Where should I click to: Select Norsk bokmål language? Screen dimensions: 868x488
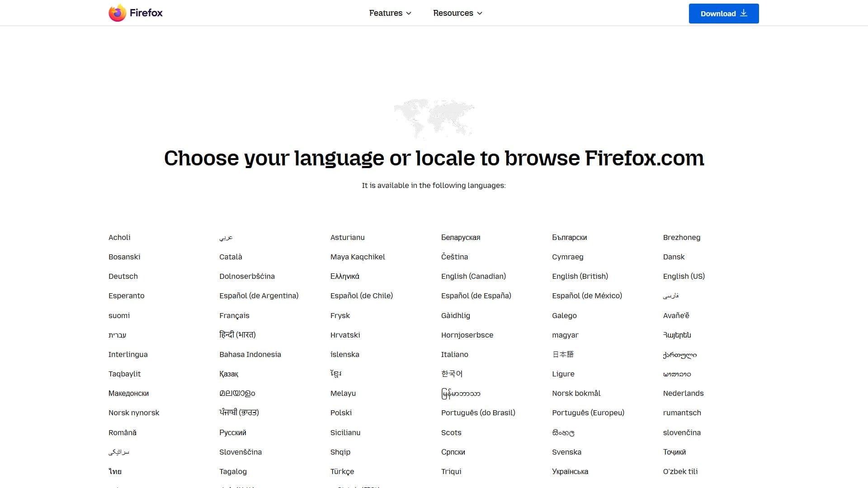pos(576,393)
